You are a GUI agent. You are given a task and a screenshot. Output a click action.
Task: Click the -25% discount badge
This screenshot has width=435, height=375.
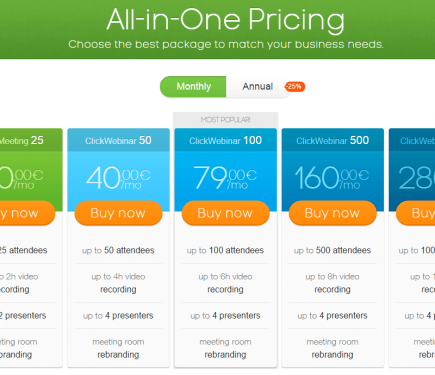point(295,87)
